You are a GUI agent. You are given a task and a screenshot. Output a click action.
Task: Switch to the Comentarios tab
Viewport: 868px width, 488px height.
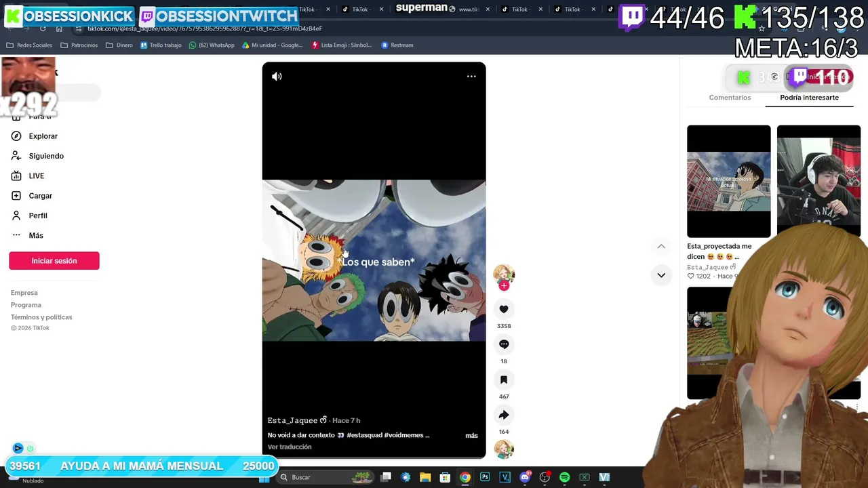(x=730, y=98)
